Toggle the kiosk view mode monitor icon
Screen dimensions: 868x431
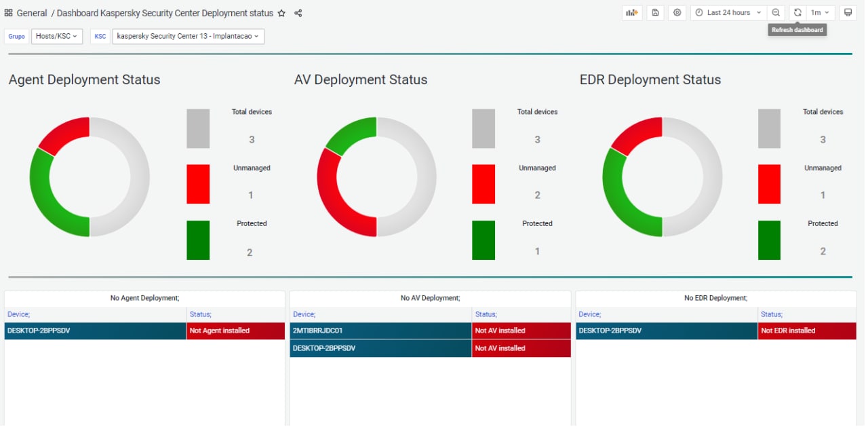(848, 13)
